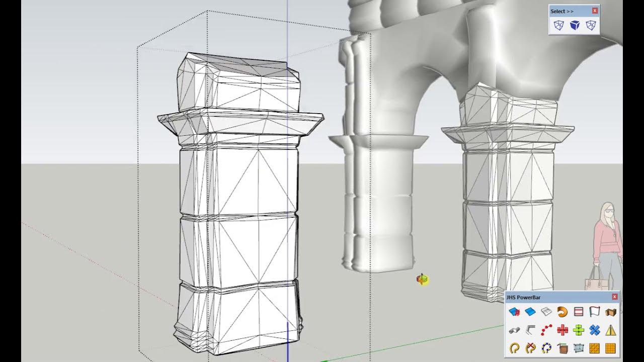Screen dimensions: 644x362
Task: Click the red-lined rectangle icon in PowerBar
Action: [579, 312]
